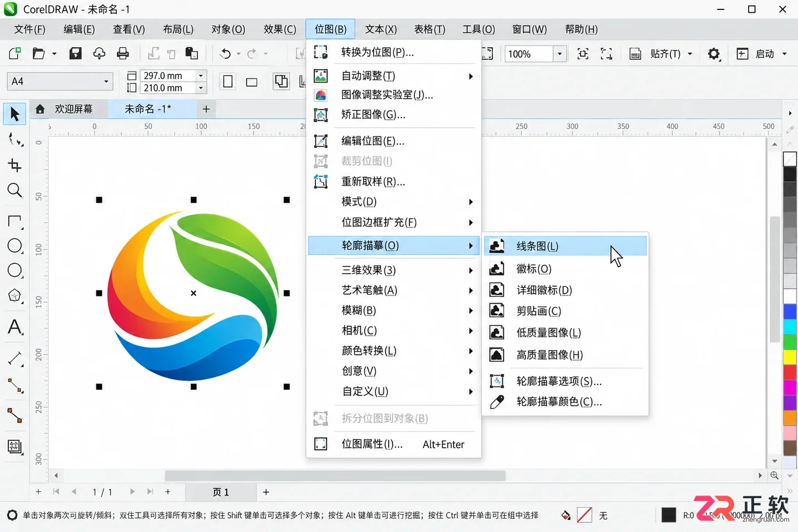Pick the blue palette swatch

tap(790, 312)
